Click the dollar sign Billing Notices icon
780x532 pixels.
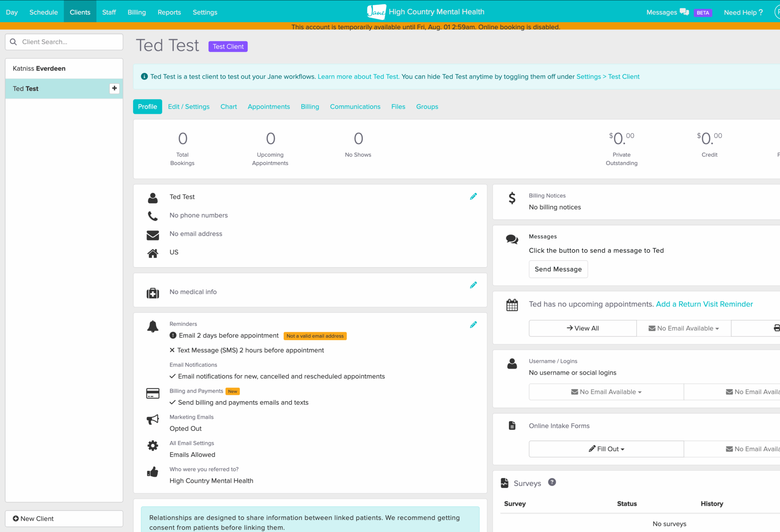pyautogui.click(x=512, y=198)
